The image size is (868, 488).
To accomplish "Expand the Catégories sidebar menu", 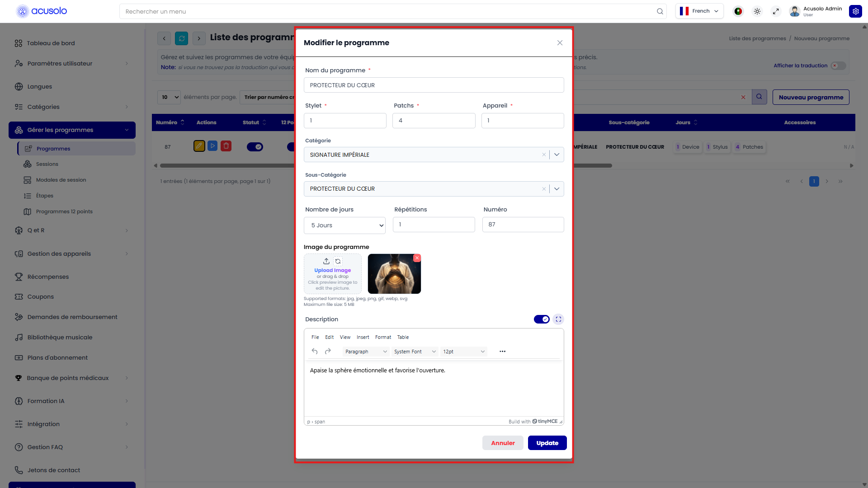I will pos(72,107).
